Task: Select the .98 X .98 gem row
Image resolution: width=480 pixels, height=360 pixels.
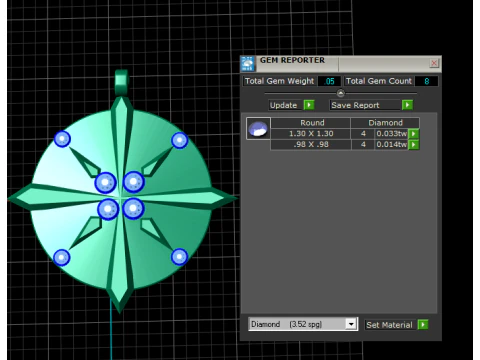Action: (x=345, y=145)
